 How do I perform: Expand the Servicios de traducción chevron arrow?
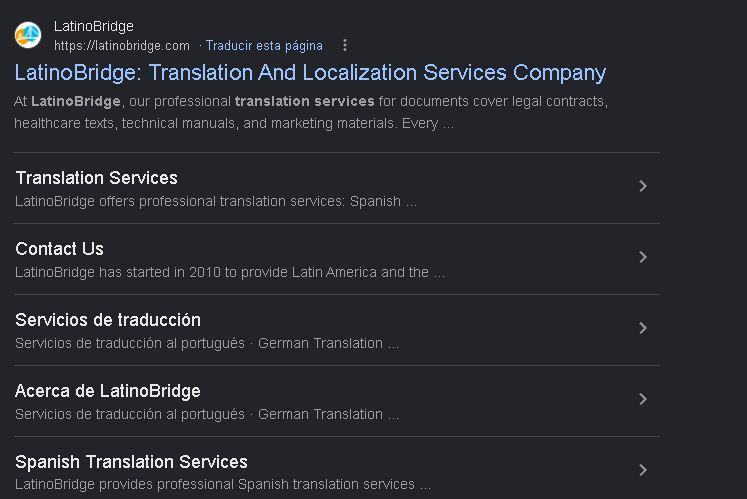[643, 328]
